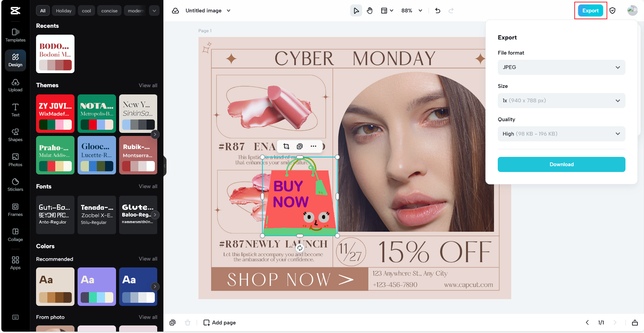Click the shield icon beside Export
This screenshot has width=644, height=333.
[x=612, y=11]
